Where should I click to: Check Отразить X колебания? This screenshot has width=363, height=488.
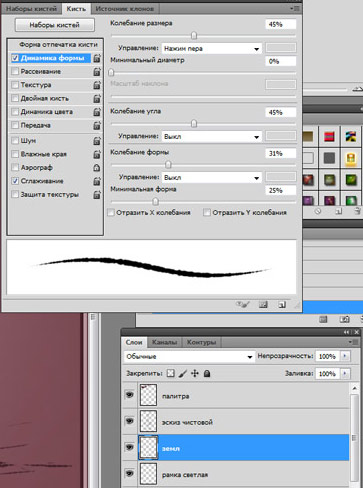pyautogui.click(x=111, y=212)
